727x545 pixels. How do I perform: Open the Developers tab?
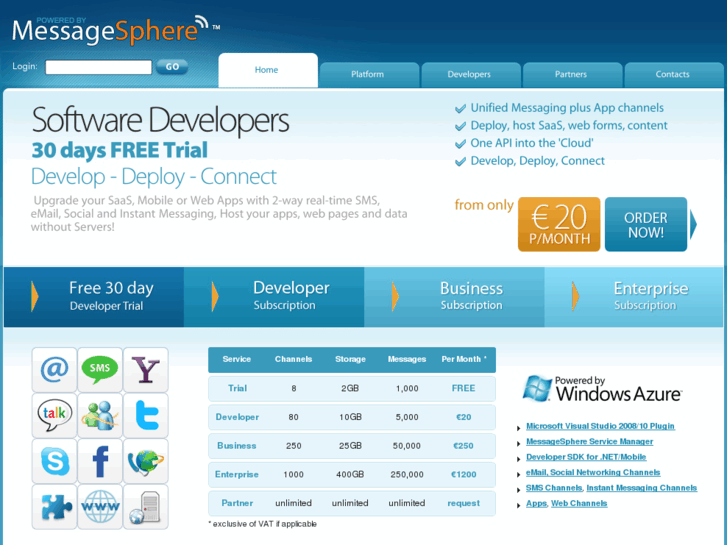coord(471,75)
